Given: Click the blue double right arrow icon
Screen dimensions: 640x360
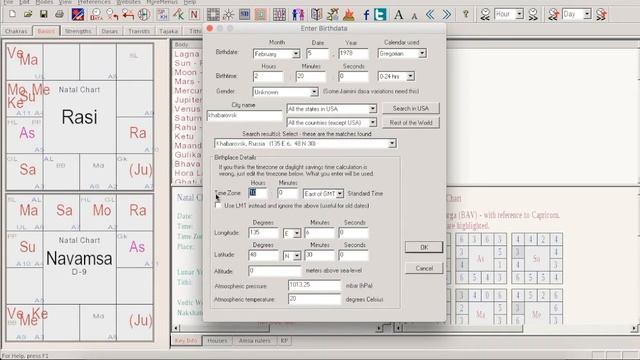Looking at the screenshot, I should (447, 15).
